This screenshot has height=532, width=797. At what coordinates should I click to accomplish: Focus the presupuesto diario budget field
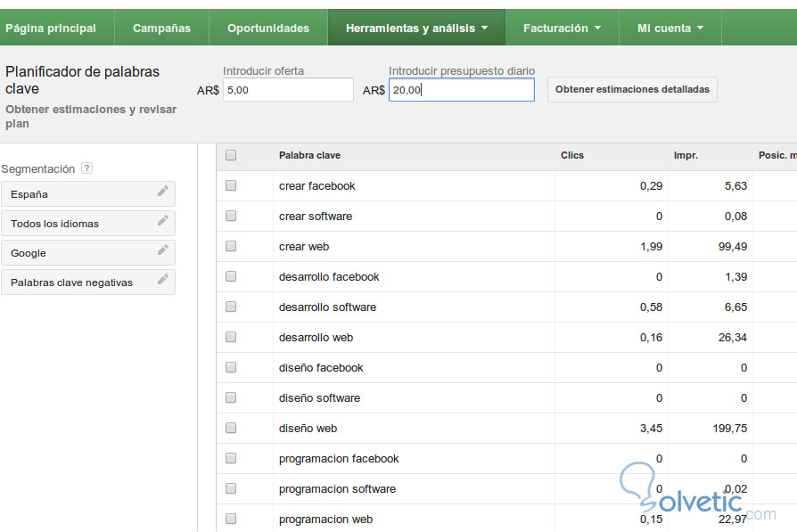click(x=462, y=90)
